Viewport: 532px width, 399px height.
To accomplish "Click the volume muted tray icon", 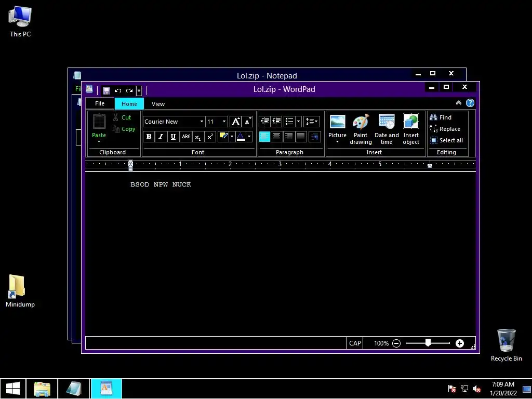I will (477, 389).
